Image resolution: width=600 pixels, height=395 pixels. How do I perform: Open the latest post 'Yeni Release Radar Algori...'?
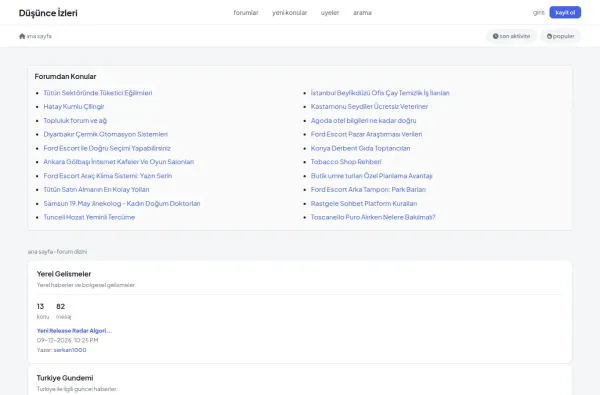(x=74, y=331)
